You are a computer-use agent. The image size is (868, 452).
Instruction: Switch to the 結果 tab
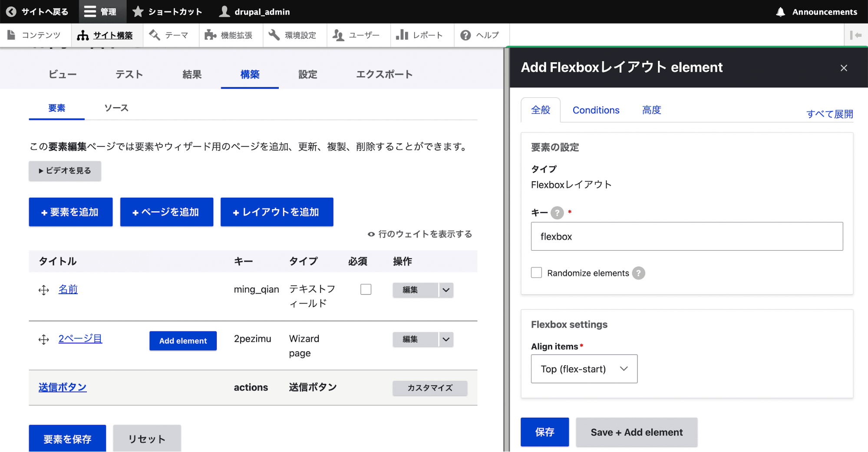click(192, 75)
